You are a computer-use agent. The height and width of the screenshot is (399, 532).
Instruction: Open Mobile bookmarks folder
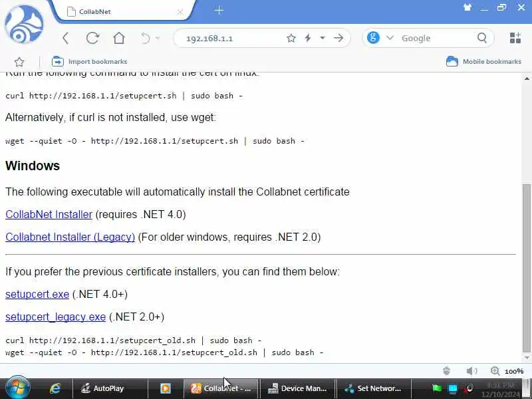click(x=483, y=61)
